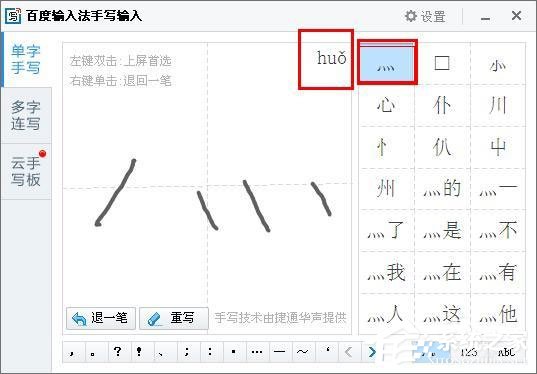The width and height of the screenshot is (537, 374).
Task: Switch to 123 number input mode
Action: tap(469, 352)
